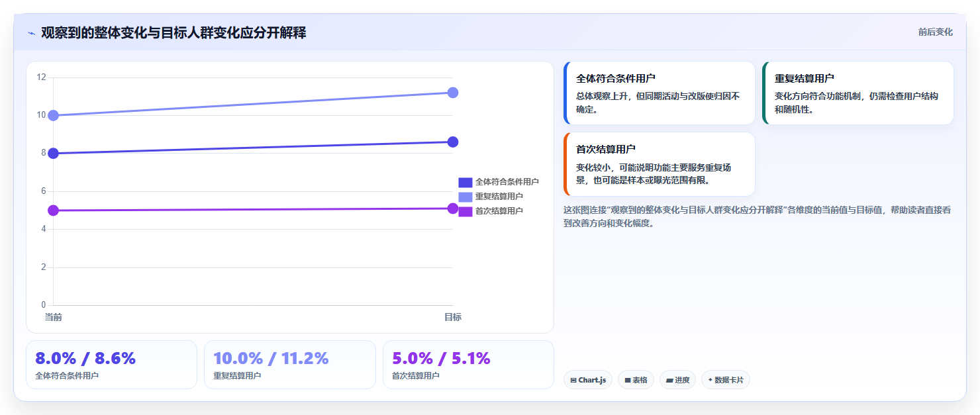Toggle 全体符合条件用户 legend color box
980x415 pixels.
(x=465, y=182)
